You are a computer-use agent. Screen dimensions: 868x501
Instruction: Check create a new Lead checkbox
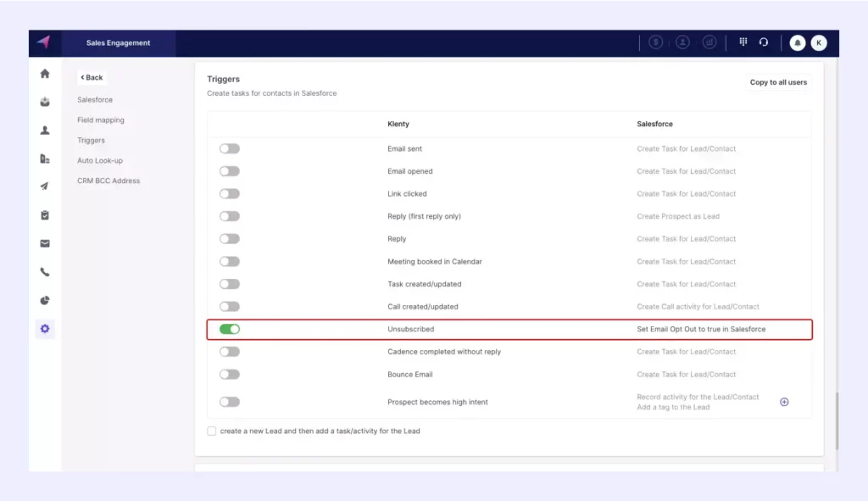[211, 431]
